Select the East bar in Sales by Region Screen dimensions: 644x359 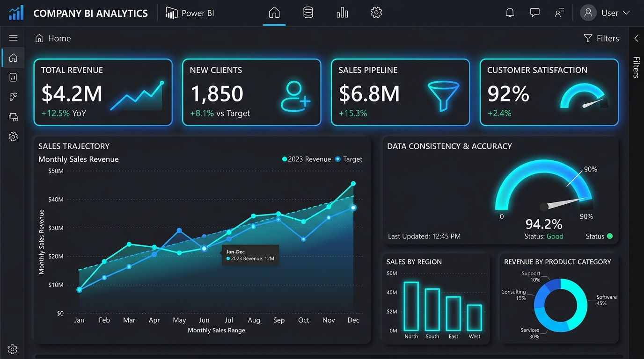click(x=454, y=314)
